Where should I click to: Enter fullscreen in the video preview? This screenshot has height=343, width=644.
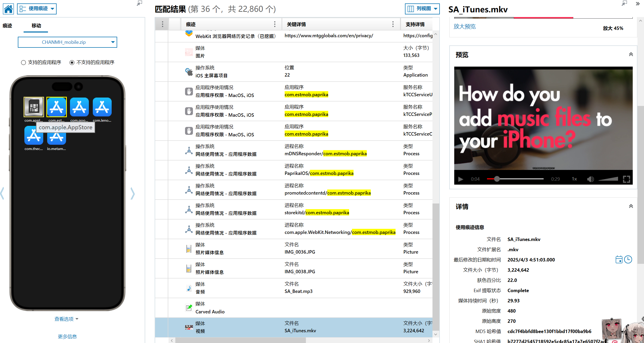coord(626,179)
